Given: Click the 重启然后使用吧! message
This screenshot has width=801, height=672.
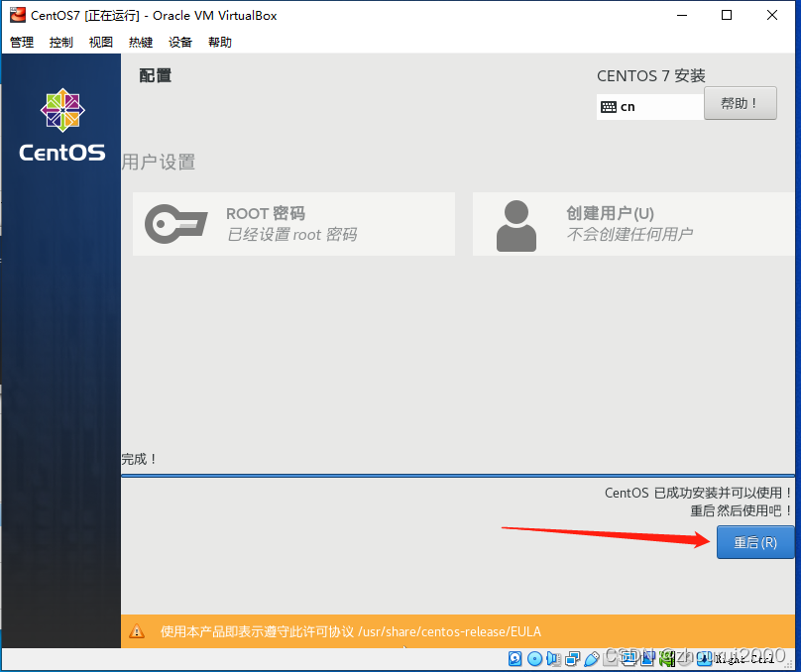Looking at the screenshot, I should click(x=742, y=510).
